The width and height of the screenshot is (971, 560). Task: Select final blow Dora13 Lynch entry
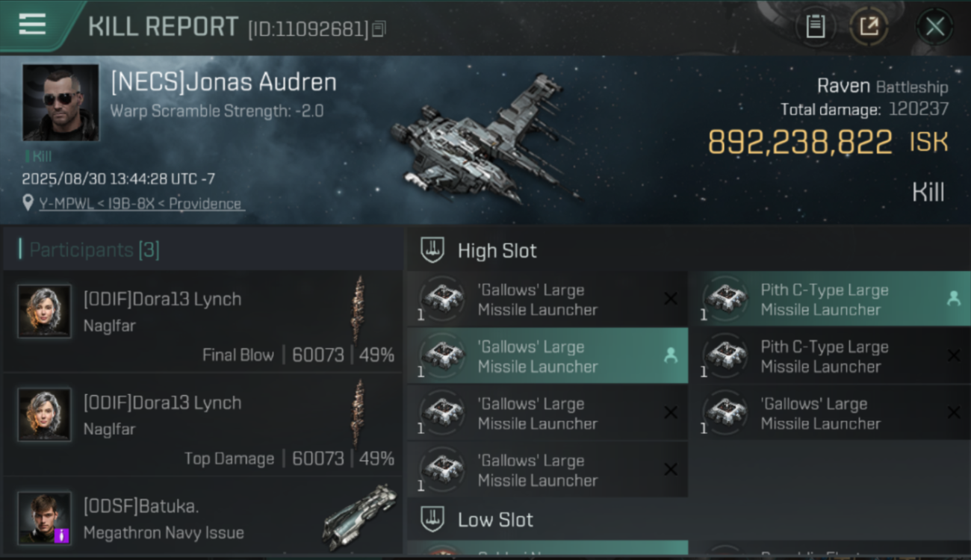click(x=203, y=321)
